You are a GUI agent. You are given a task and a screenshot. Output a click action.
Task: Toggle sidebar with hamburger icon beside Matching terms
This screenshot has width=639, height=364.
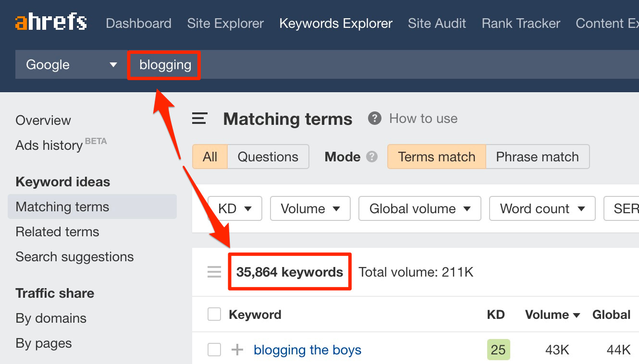[200, 119]
